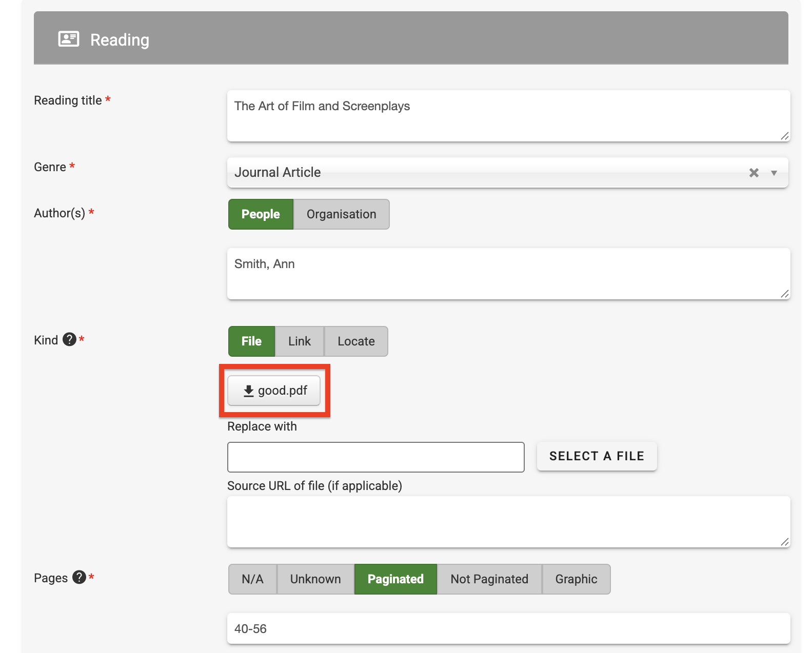Clear the Journal Article genre selection

(x=754, y=173)
